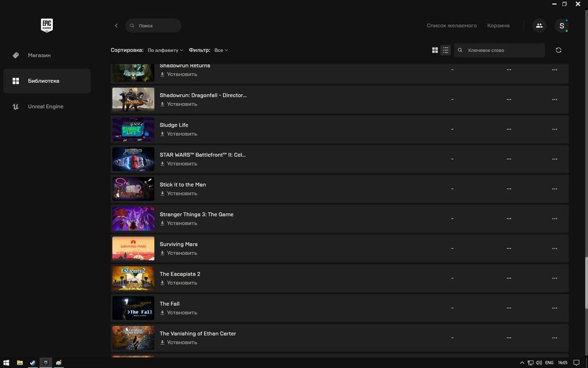Open the Windows Start menu

point(6,362)
